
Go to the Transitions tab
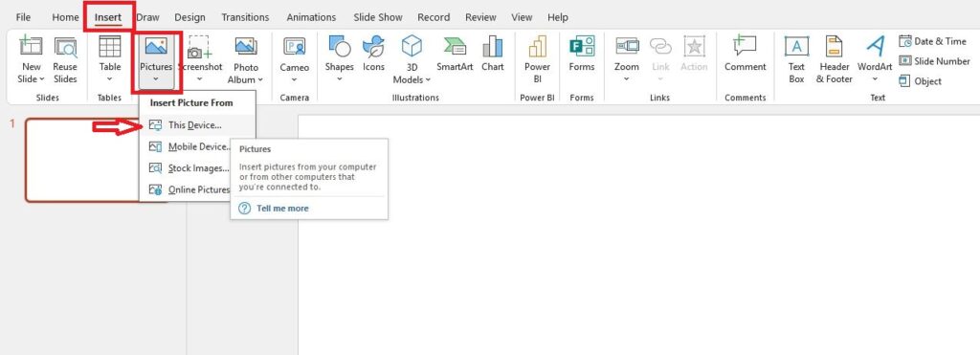point(245,17)
